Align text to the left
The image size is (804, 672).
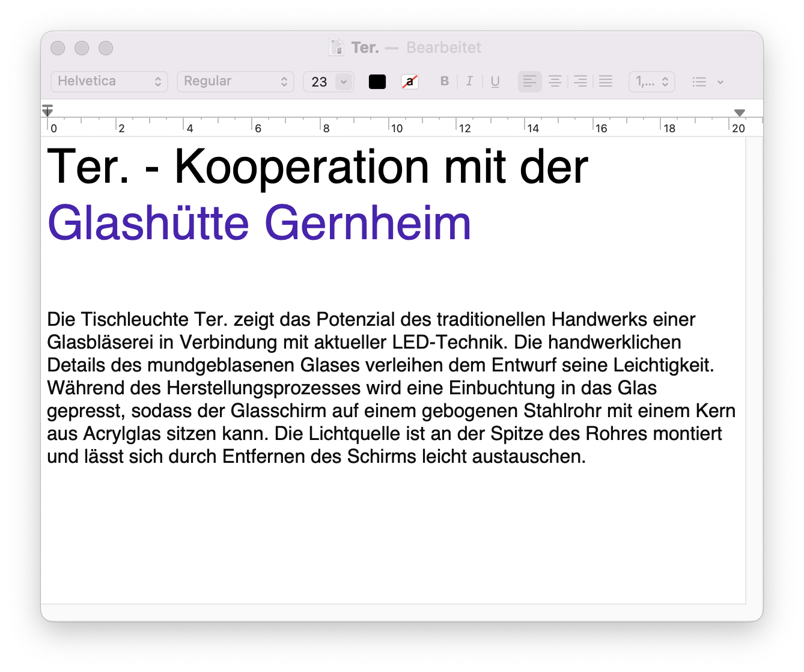529,81
